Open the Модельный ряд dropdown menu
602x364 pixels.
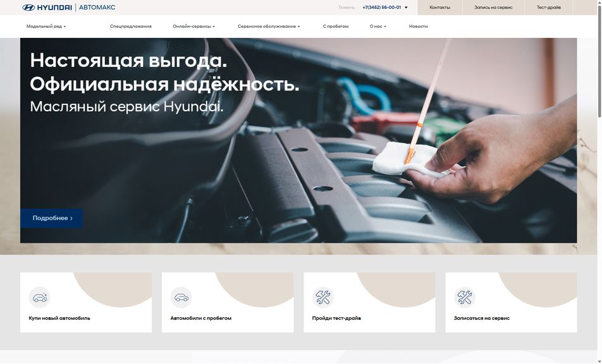(46, 27)
